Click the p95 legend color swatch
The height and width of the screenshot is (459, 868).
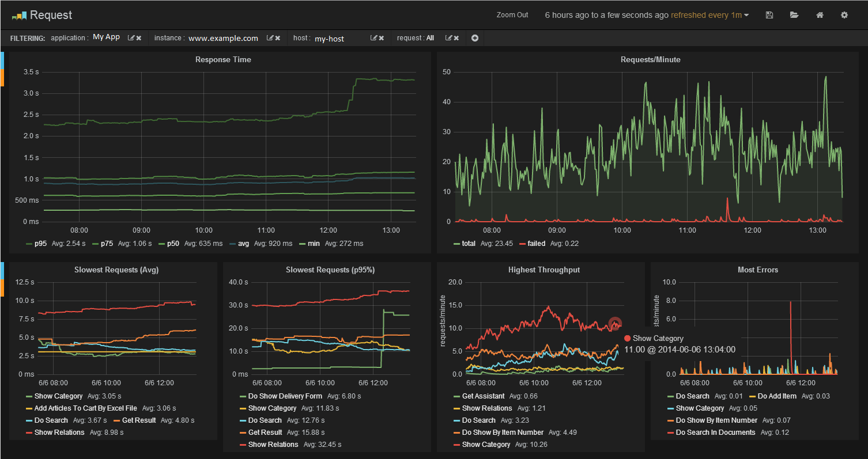[x=29, y=244]
